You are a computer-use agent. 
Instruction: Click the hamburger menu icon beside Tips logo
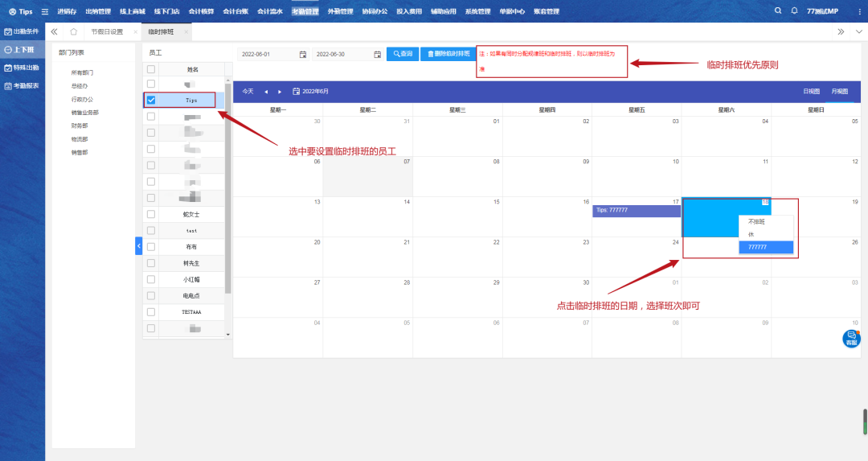[x=45, y=12]
